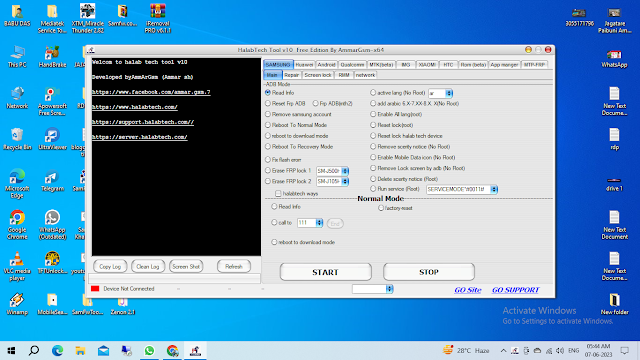Click Refresh button
Image resolution: width=640 pixels, height=360 pixels.
pyautogui.click(x=233, y=267)
